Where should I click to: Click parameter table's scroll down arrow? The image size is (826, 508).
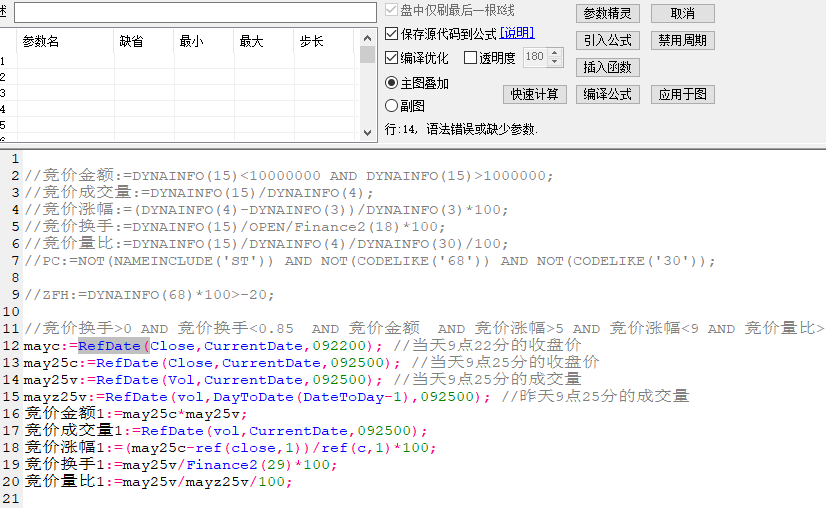pos(368,133)
